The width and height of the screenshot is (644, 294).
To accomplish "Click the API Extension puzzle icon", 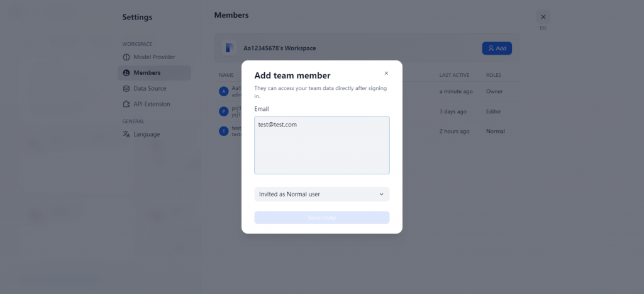I will [126, 105].
